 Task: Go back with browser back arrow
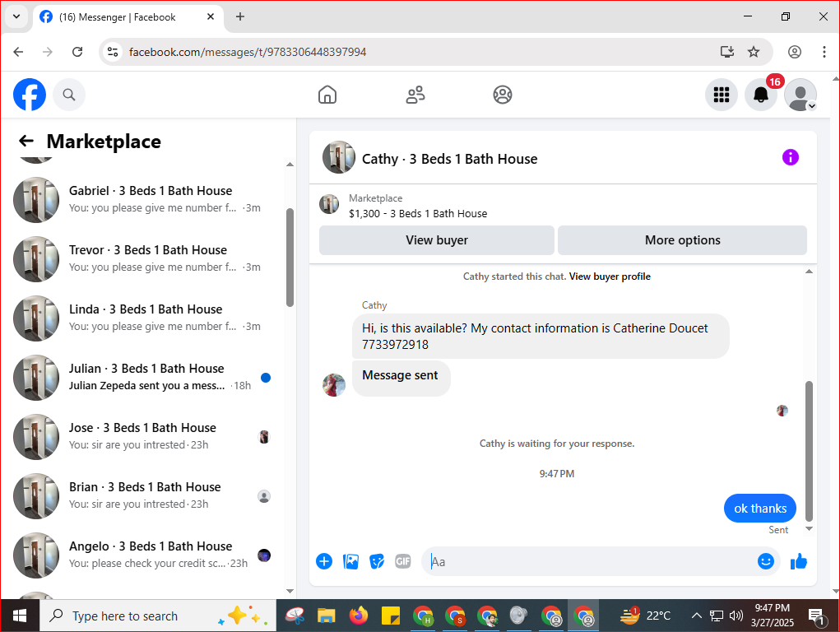pos(18,52)
